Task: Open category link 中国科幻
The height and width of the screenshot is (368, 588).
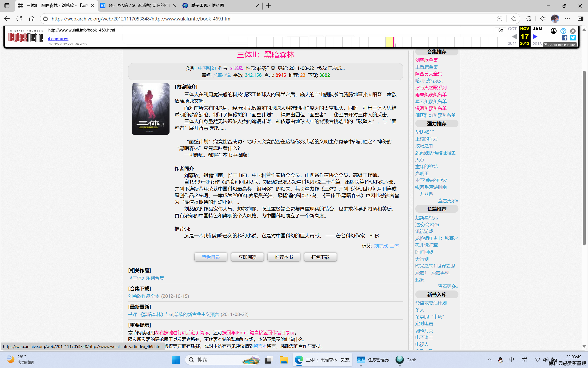Action: pos(207,68)
